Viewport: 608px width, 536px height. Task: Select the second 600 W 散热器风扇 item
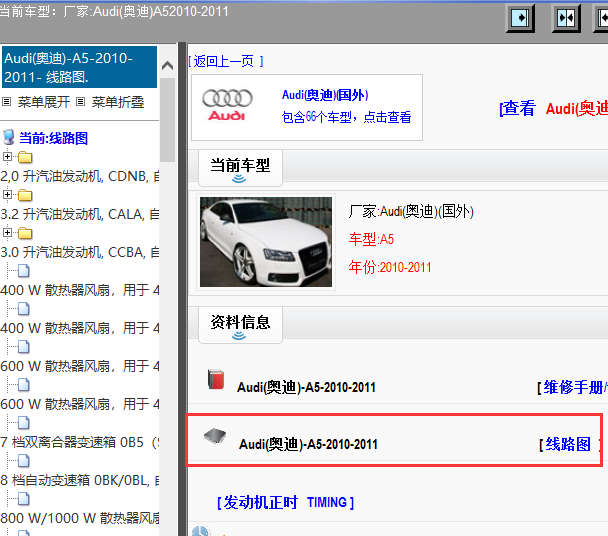pyautogui.click(x=79, y=404)
